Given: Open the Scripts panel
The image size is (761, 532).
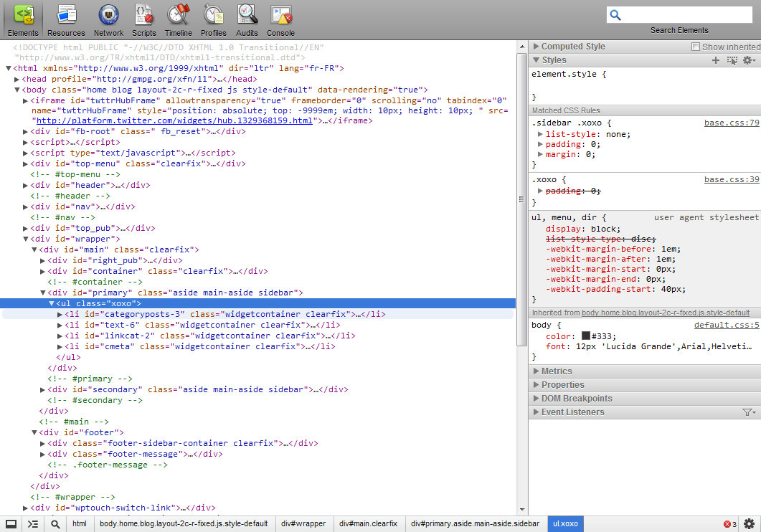Looking at the screenshot, I should tap(144, 20).
